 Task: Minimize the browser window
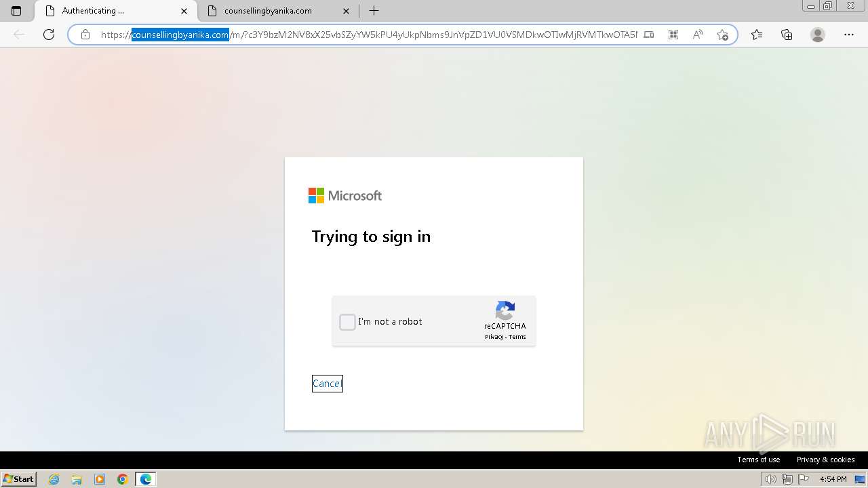(811, 6)
